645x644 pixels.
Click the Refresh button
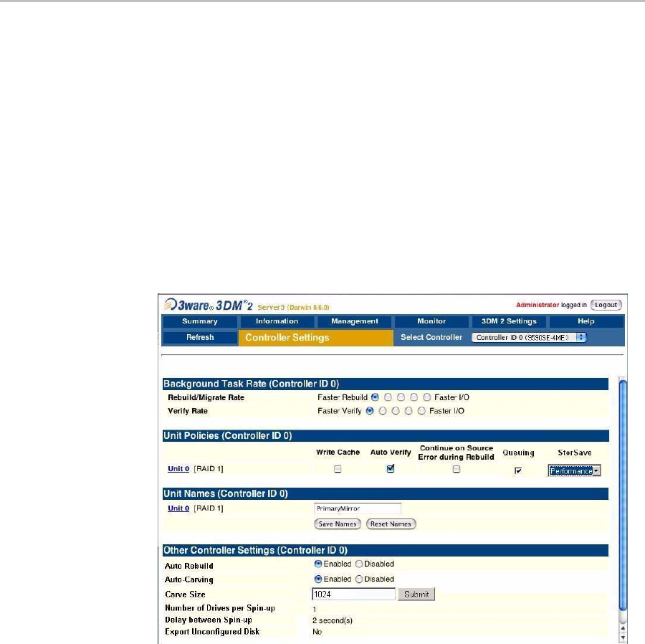(200, 338)
